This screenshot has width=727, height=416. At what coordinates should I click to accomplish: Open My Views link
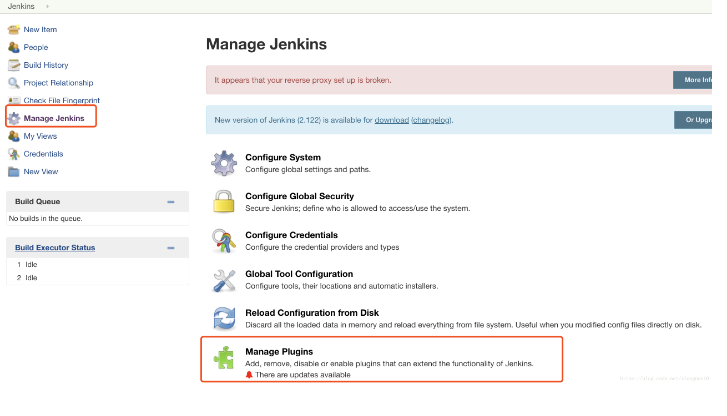point(40,136)
